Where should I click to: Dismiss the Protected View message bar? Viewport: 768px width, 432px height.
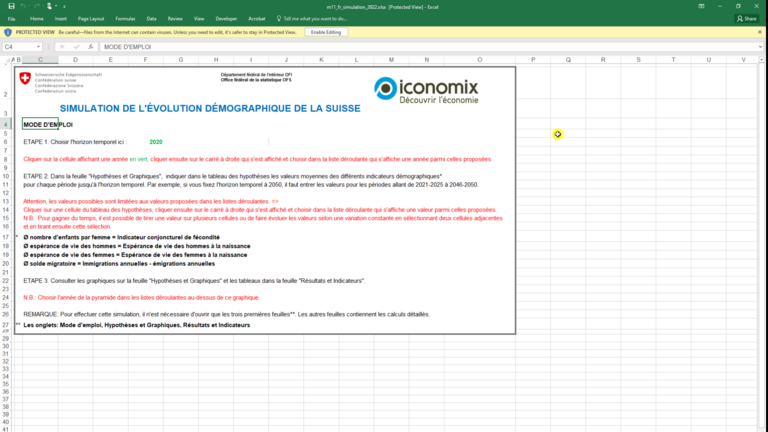760,32
